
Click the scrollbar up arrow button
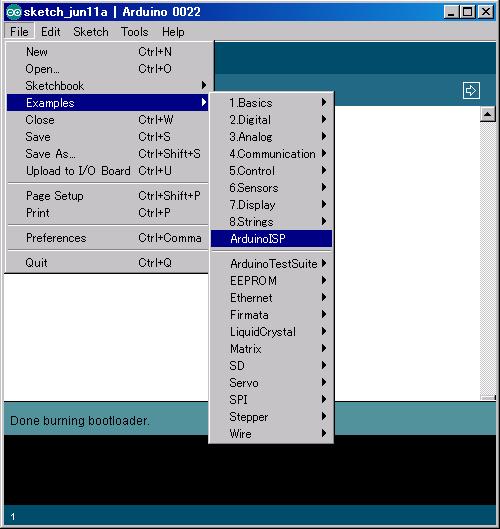click(x=487, y=114)
